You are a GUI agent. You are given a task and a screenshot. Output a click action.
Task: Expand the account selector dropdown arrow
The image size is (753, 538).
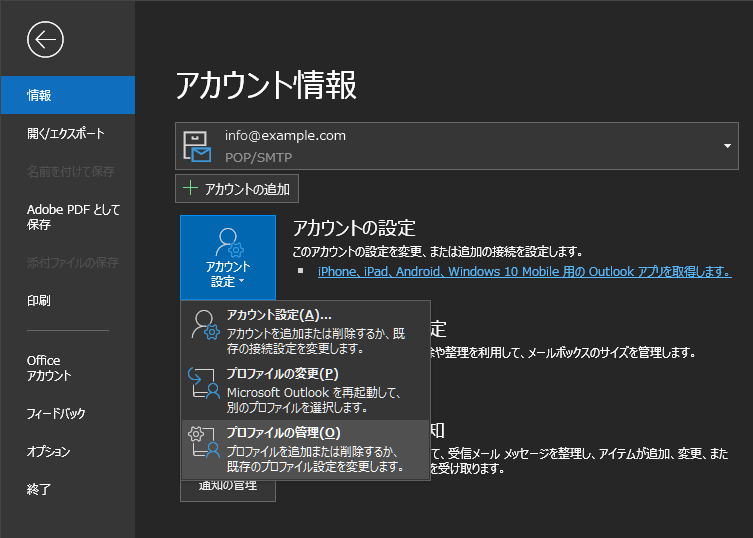[x=727, y=146]
